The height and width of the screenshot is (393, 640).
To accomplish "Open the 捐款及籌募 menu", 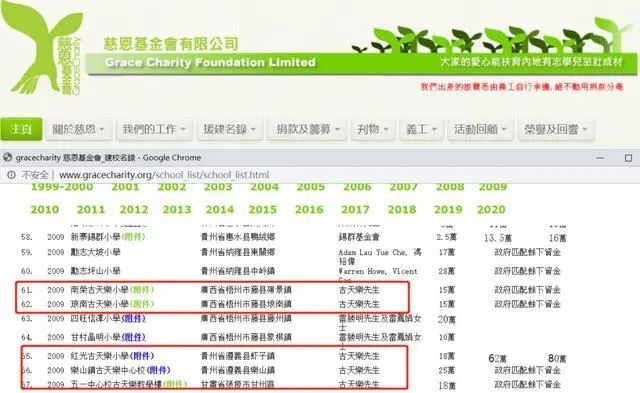I will [307, 129].
